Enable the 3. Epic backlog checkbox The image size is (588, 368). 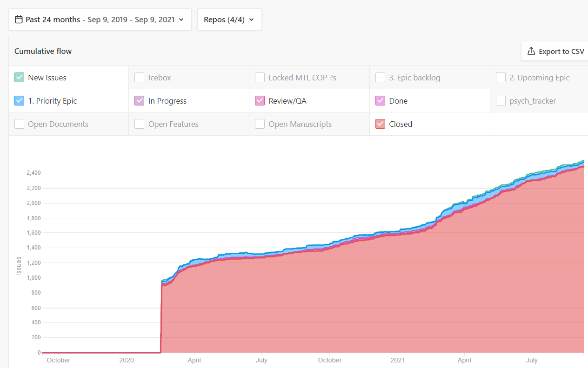(x=380, y=78)
